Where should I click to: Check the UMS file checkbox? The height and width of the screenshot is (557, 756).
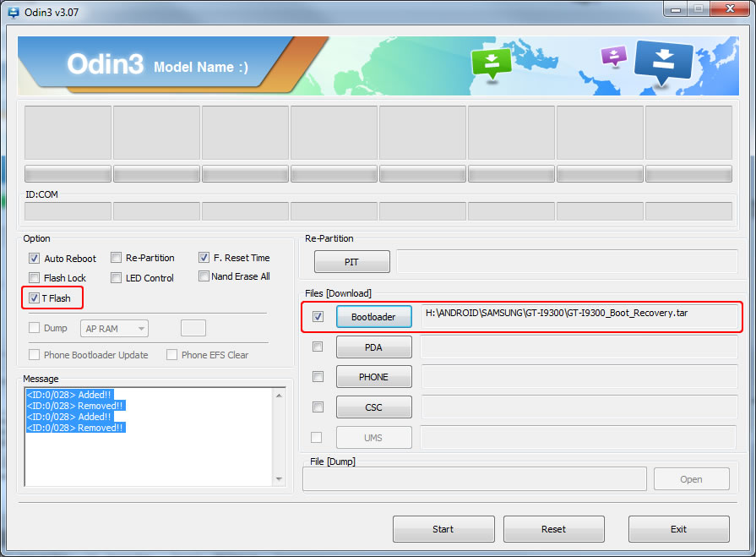coord(316,438)
